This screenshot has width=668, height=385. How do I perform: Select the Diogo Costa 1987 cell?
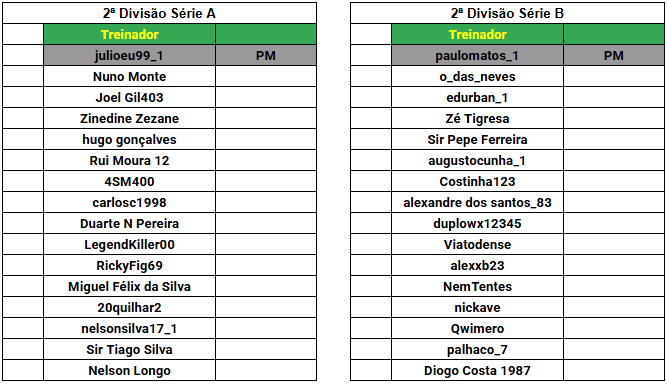tap(478, 370)
